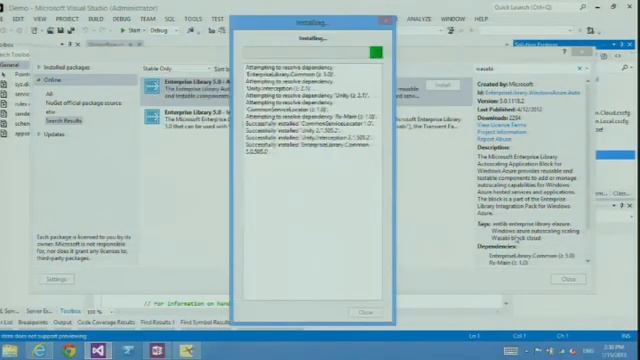This screenshot has width=640, height=360.
Task: Click the General category in Toolbox
Action: [14, 65]
